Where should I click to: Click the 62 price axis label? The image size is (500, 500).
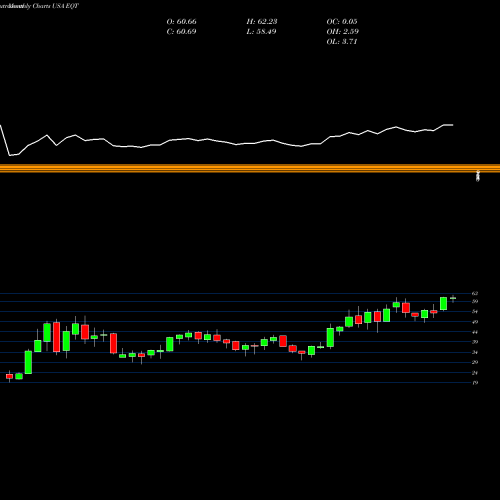[475, 293]
